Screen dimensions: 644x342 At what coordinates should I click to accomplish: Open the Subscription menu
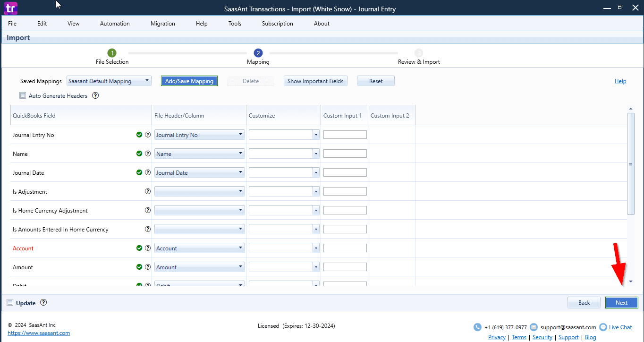click(x=278, y=24)
